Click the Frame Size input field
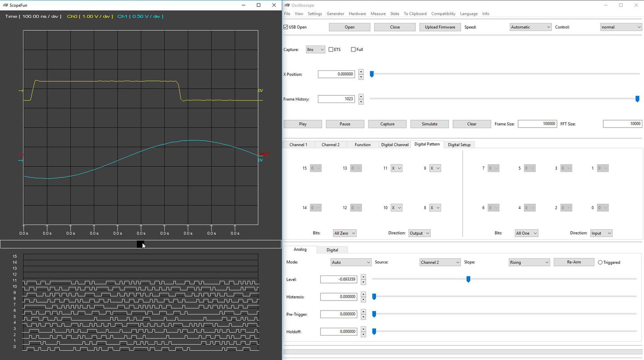This screenshot has width=644, height=360. pyautogui.click(x=537, y=124)
